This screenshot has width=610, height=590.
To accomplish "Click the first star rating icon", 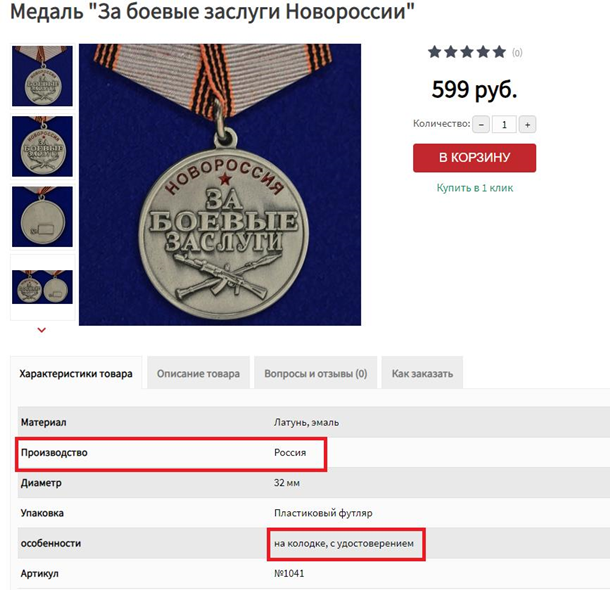I will (435, 52).
